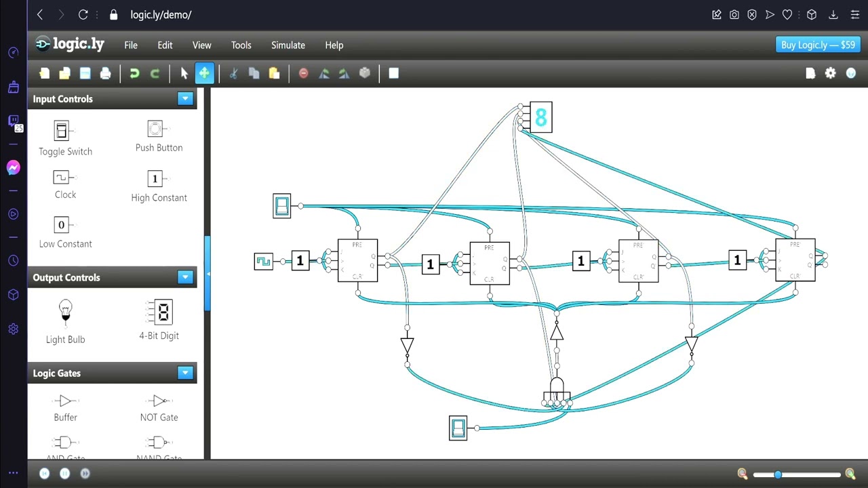This screenshot has height=488, width=868.
Task: Open the View menu
Action: [x=201, y=45]
